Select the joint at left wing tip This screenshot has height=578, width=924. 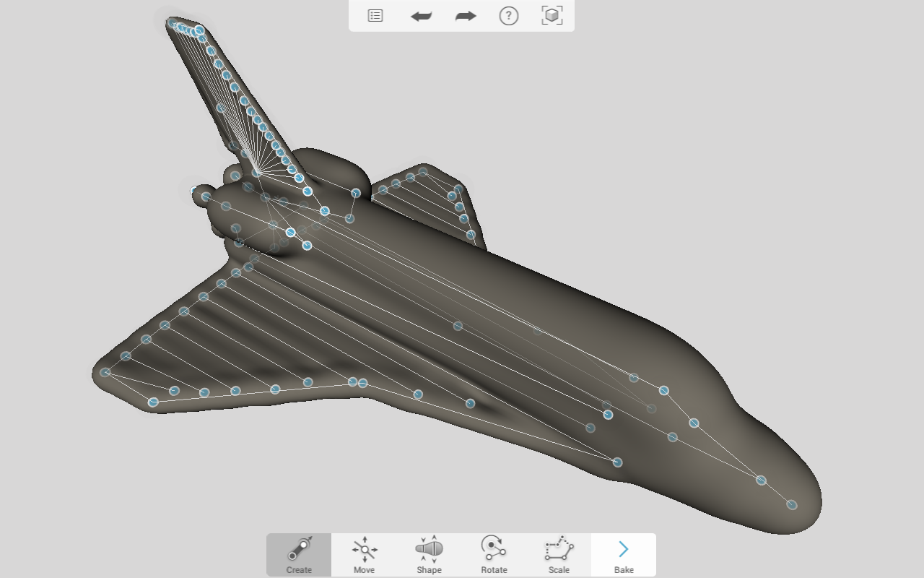tap(105, 373)
